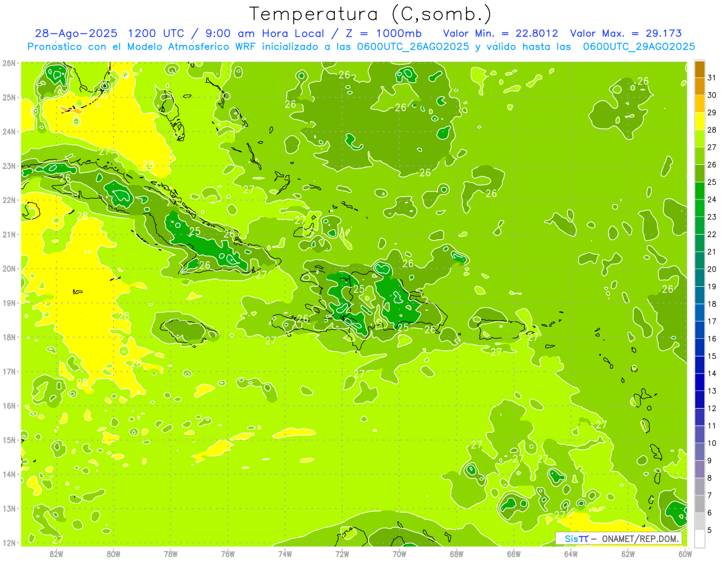Pick the dark blue swatch between 13 and 14
Screen dimensions: 728x562
[x=699, y=382]
